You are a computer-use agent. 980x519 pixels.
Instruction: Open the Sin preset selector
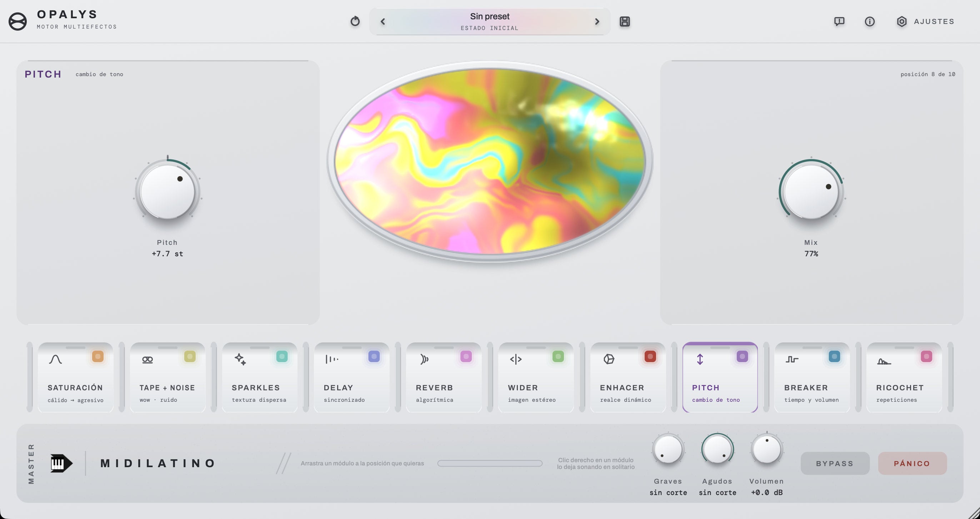coord(490,22)
